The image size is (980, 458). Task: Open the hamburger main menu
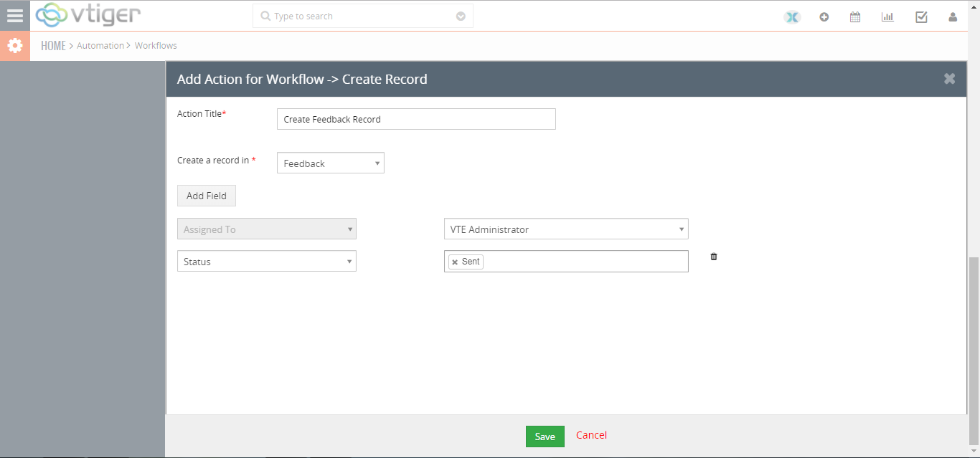tap(14, 15)
